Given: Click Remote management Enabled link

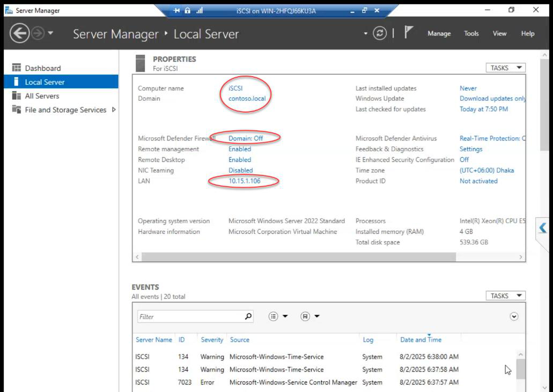Looking at the screenshot, I should (239, 149).
